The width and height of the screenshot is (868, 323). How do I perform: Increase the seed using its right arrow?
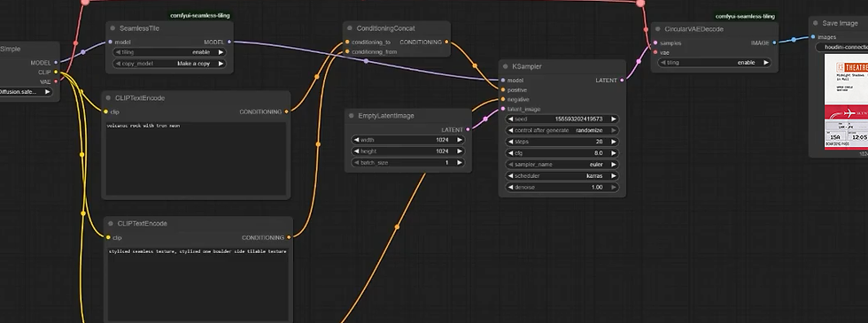pyautogui.click(x=613, y=119)
